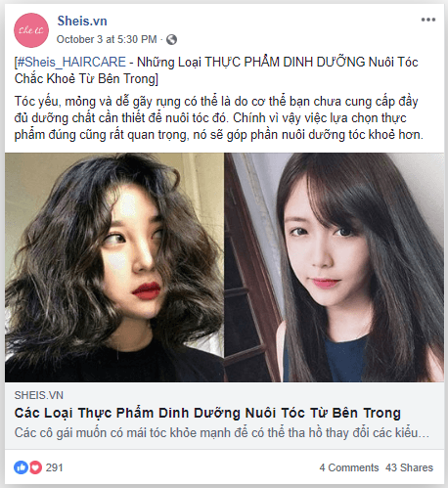This screenshot has width=448, height=488.
Task: Open the straight-haired woman photo
Action: pyautogui.click(x=335, y=267)
